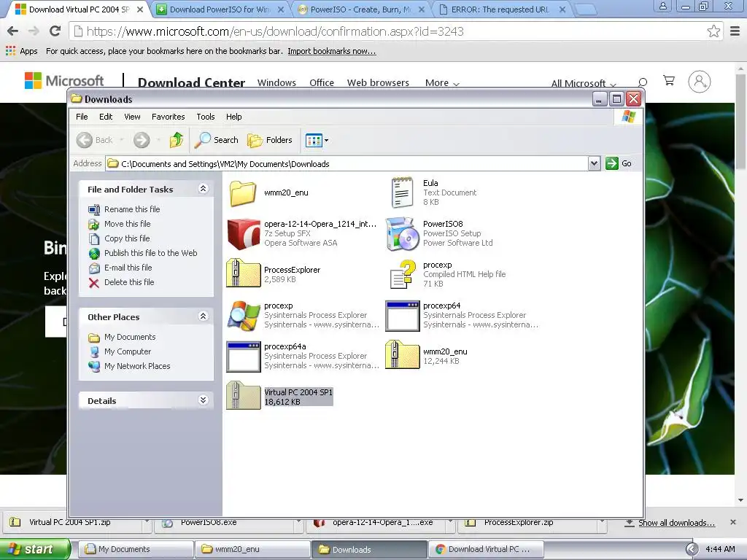Select the ProcessExplorer zip archive icon
Image resolution: width=747 pixels, height=560 pixels.
[x=243, y=273]
